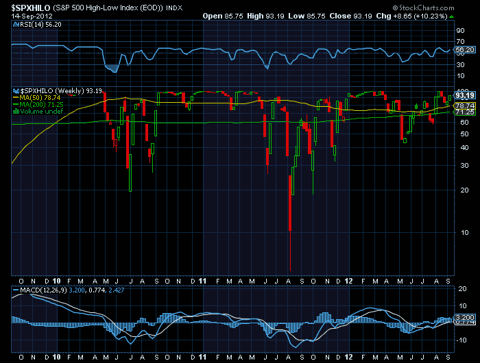The image size is (480, 363).
Task: Click the Close 93.19 value in the header
Action: [351, 16]
